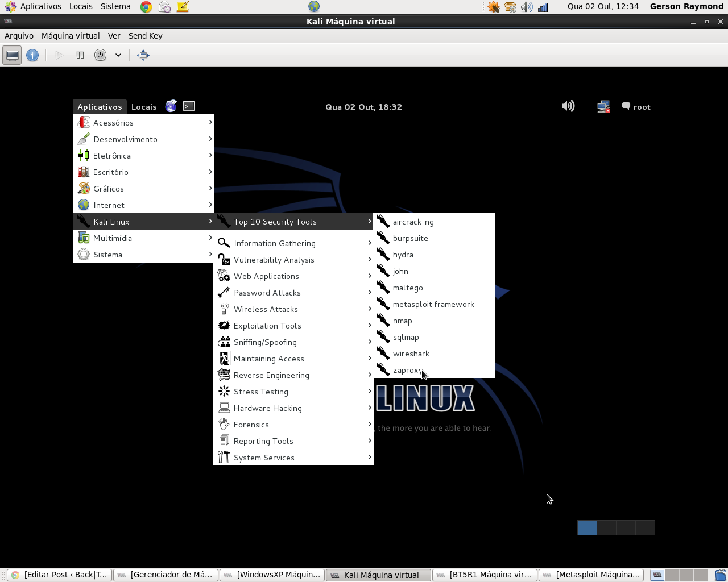Expand the Gráficos submenu arrow
Screen dimensions: 728x582
click(210, 188)
